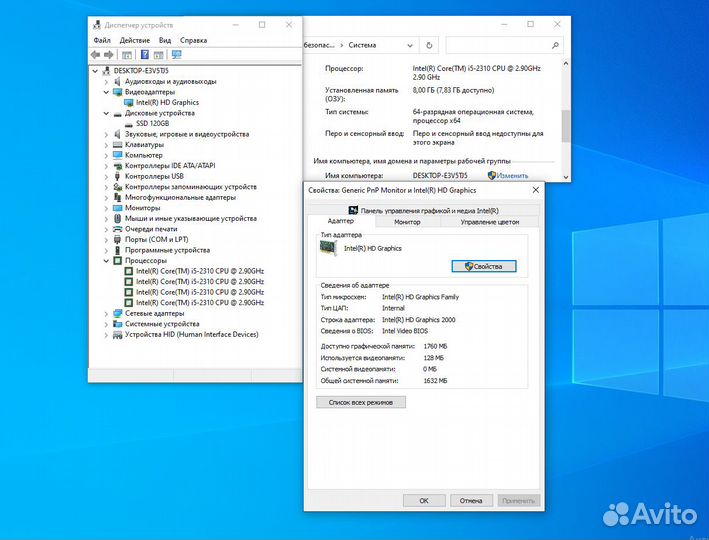This screenshot has width=709, height=540.
Task: Click the Аудиовходы speaker icon
Action: coord(118,81)
